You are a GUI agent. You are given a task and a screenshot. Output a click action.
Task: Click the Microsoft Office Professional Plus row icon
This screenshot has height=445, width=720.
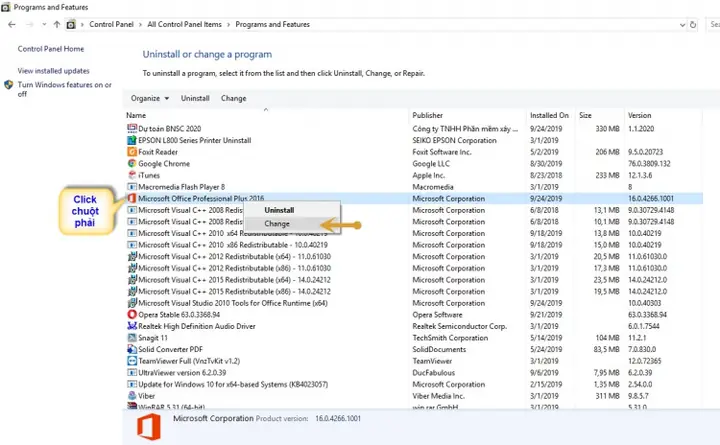click(132, 198)
